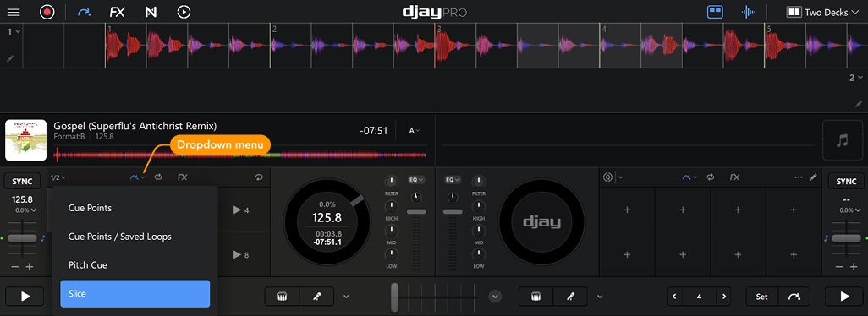Click the crossfader handle
The image size is (868, 316).
point(395,297)
